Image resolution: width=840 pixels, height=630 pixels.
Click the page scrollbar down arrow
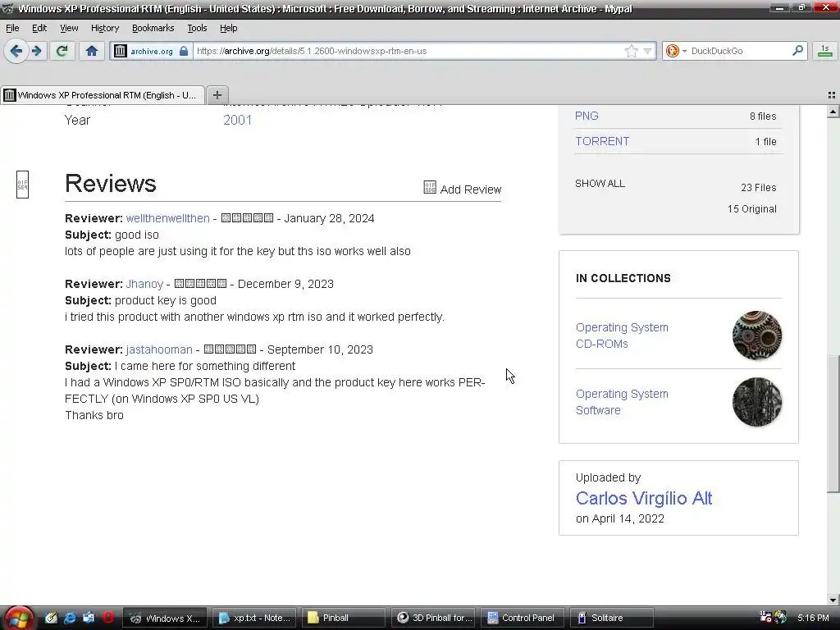click(x=833, y=600)
